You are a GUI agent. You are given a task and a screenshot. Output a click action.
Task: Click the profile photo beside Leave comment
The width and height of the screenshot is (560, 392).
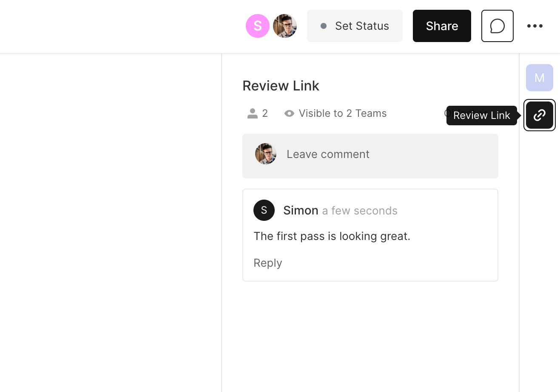(x=266, y=154)
